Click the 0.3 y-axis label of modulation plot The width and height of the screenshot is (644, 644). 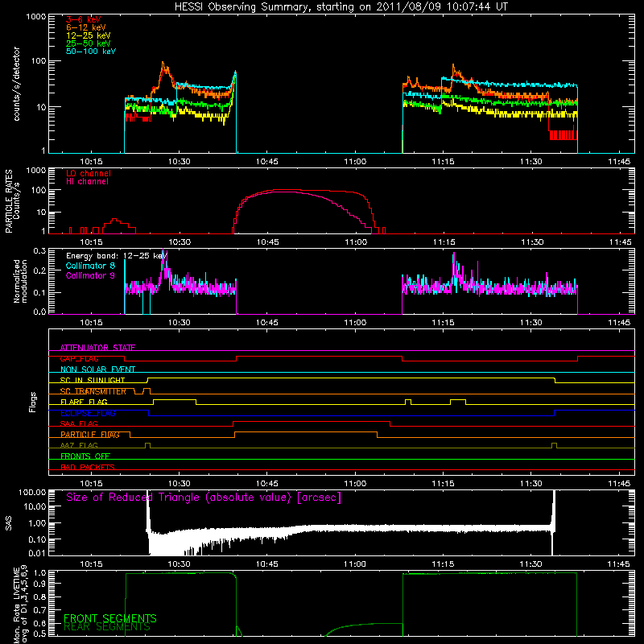click(x=39, y=250)
